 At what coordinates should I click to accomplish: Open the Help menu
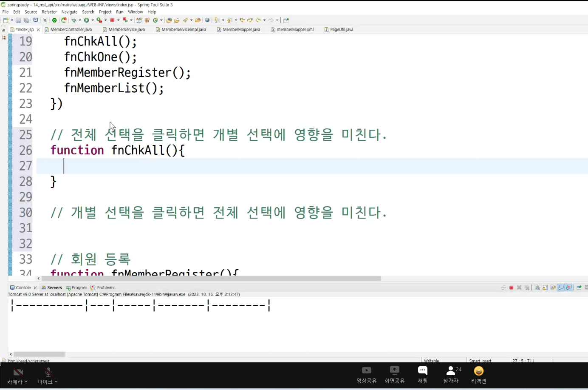(x=152, y=12)
